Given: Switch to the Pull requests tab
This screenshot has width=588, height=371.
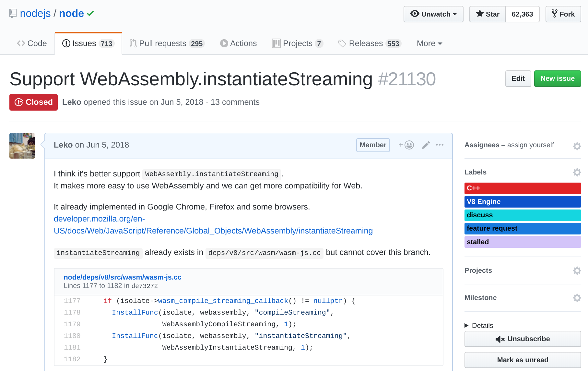Looking at the screenshot, I should [167, 43].
